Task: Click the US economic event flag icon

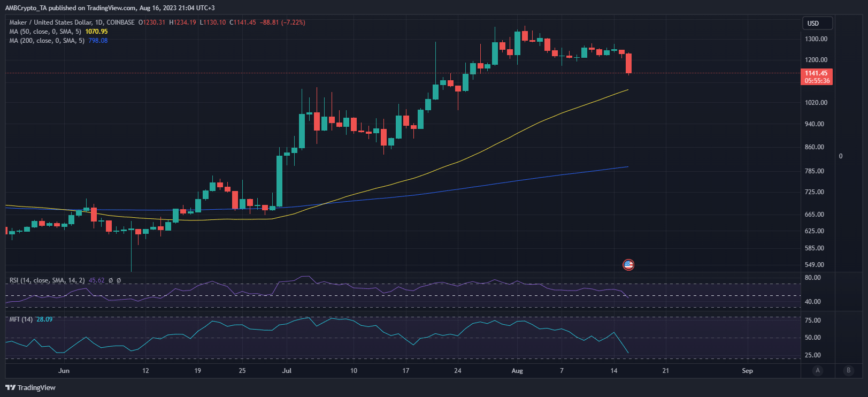Action: pyautogui.click(x=628, y=264)
